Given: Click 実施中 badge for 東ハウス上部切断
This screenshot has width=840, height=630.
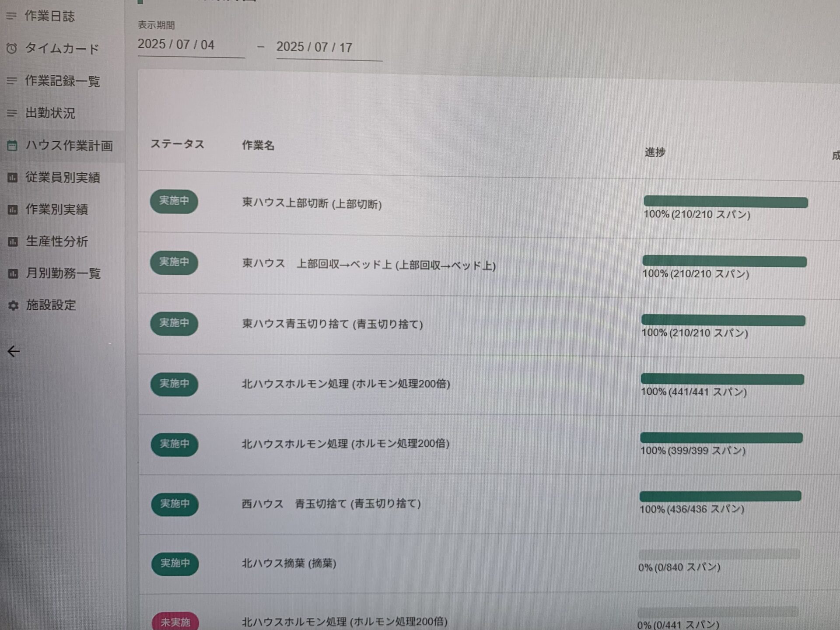Looking at the screenshot, I should [x=174, y=201].
